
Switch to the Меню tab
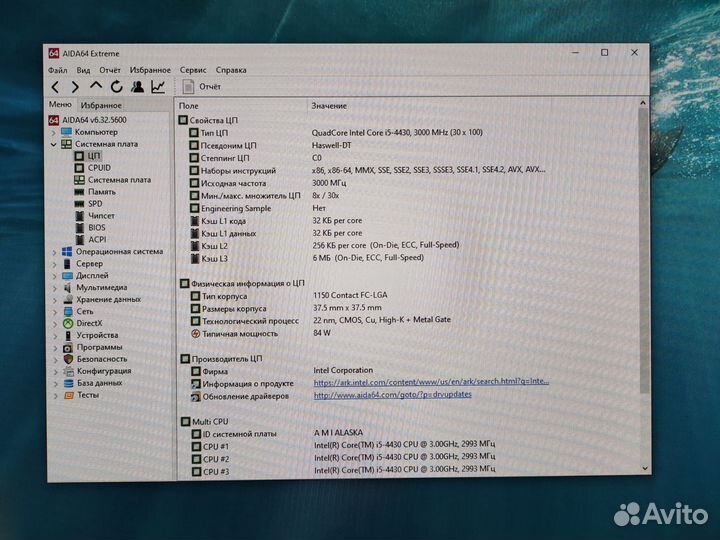(x=60, y=105)
